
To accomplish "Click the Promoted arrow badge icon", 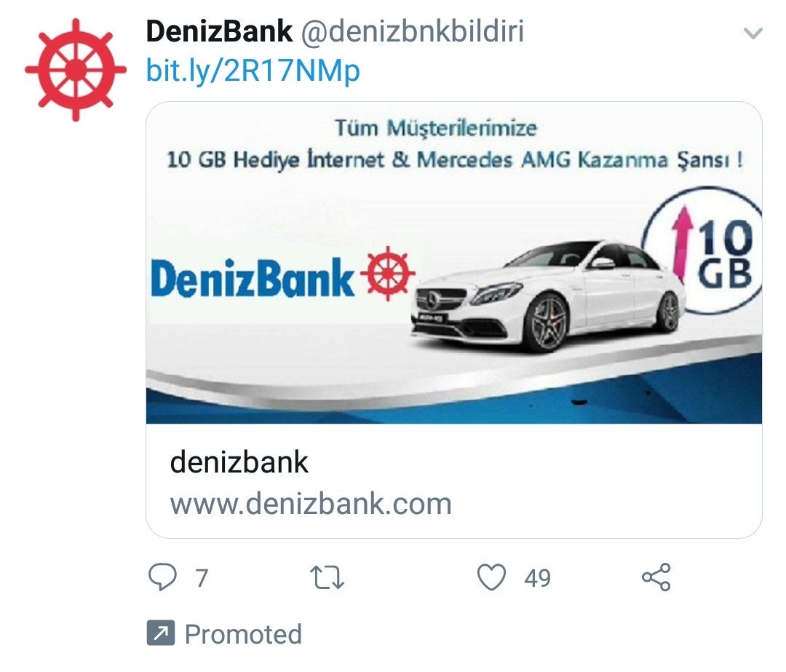I will point(161,633).
